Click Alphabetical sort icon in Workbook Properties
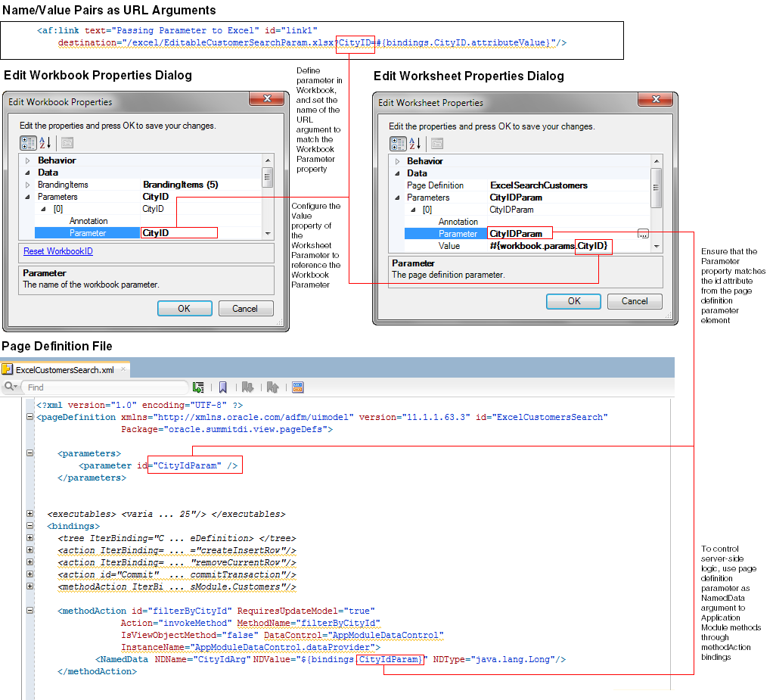This screenshot has width=773, height=700. 45,143
